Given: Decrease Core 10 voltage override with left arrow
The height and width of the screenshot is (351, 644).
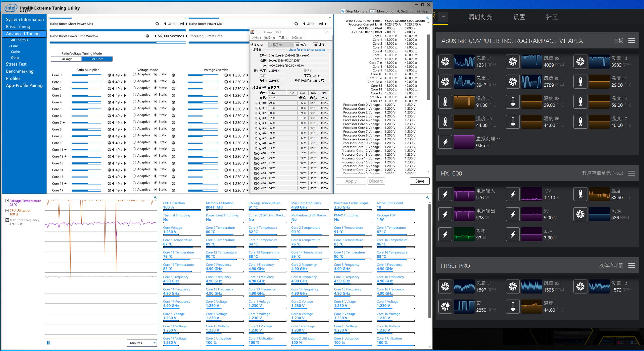Looking at the screenshot, I should (x=230, y=143).
